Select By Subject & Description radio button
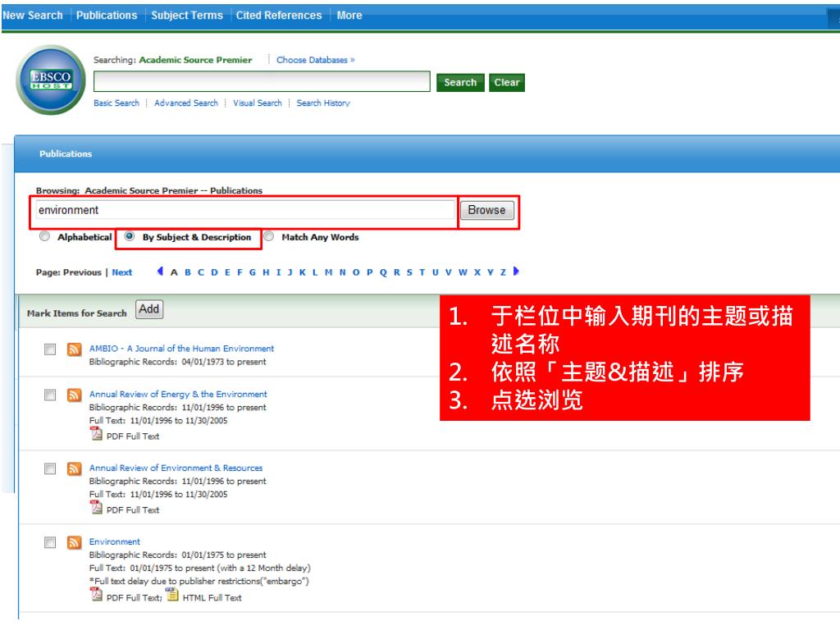Viewport: 840px width, 630px height. point(129,236)
